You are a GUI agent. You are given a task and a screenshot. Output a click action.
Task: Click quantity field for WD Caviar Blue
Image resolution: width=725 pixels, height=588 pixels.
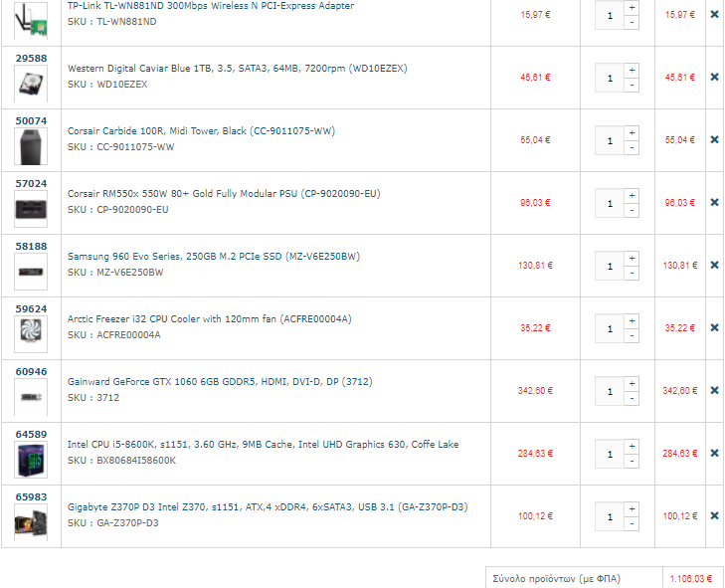click(610, 78)
